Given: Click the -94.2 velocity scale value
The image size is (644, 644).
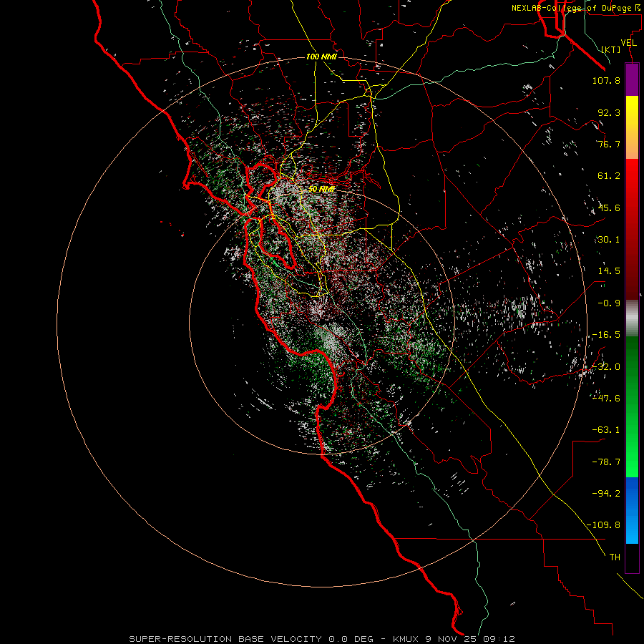Looking at the screenshot, I should click(606, 493).
